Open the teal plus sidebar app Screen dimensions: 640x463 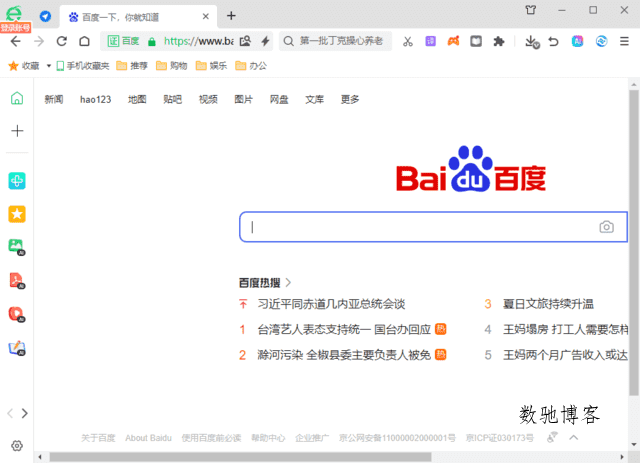point(17,181)
